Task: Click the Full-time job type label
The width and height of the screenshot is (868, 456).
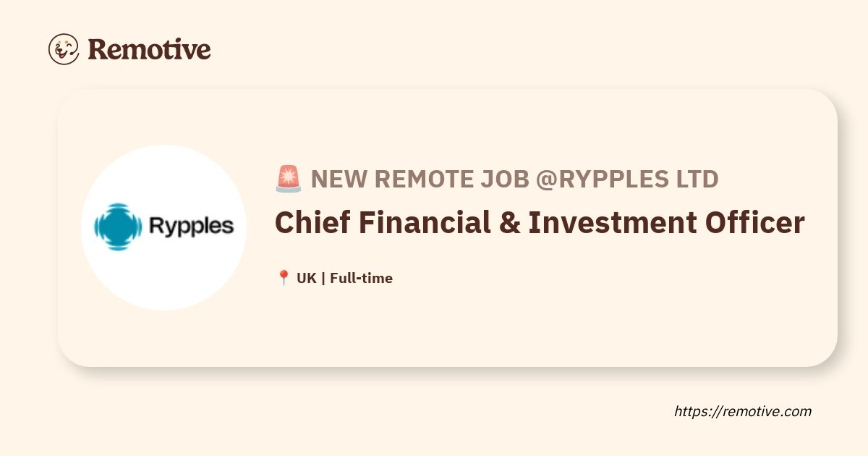Action: 361,278
